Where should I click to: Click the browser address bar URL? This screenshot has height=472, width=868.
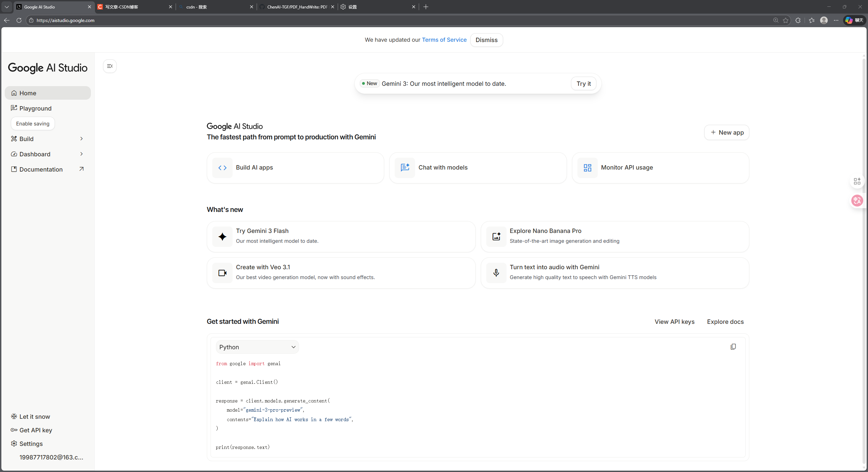tap(65, 20)
